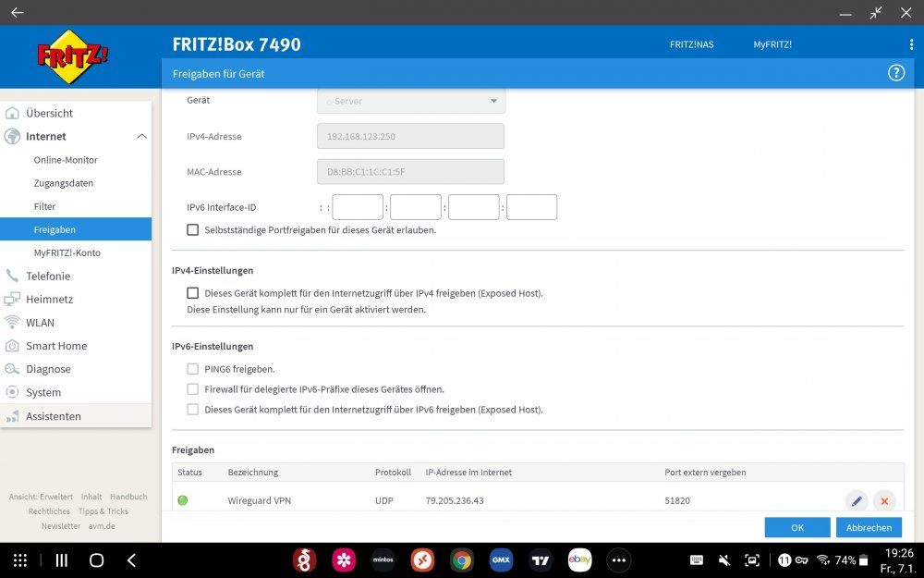Open the Handbuch link
The width and height of the screenshot is (924, 578).
tap(128, 497)
